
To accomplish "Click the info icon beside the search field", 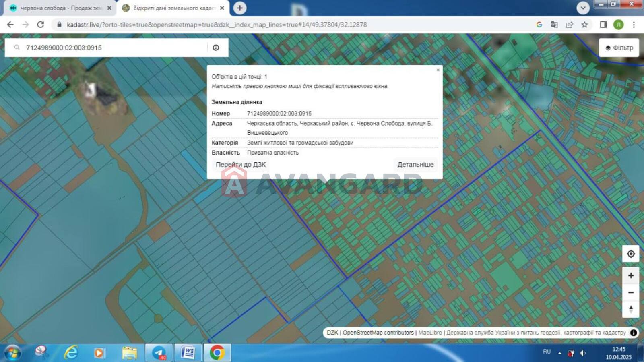I will point(216,48).
